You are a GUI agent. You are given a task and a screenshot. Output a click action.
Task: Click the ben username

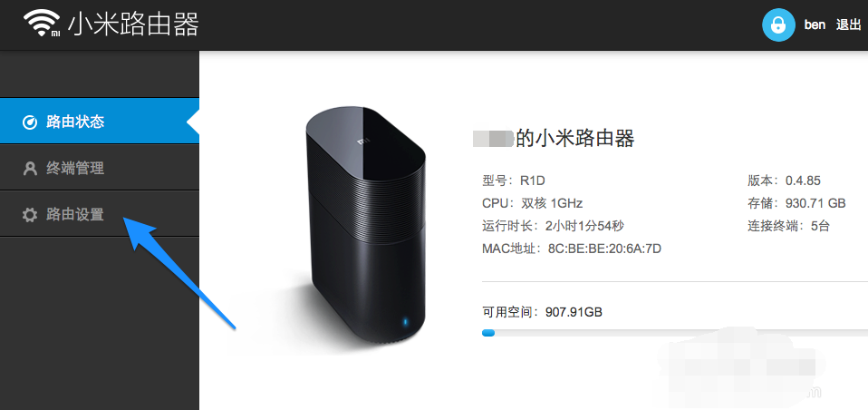(815, 24)
